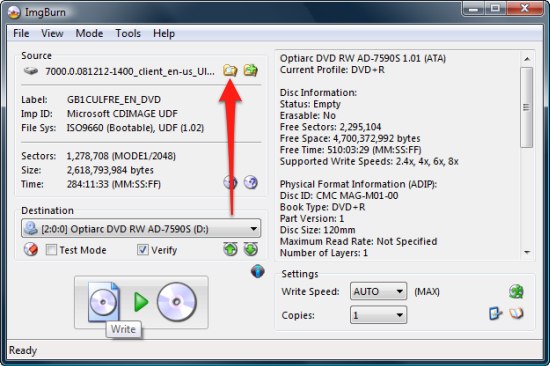Viewport: 550px width, 366px height.
Task: Click the globe icon next to Time
Action: pyautogui.click(x=230, y=182)
